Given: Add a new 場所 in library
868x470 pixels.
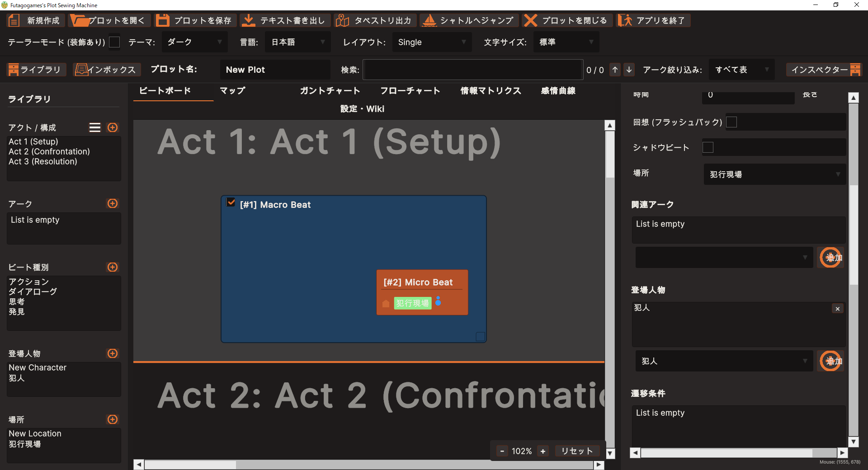Looking at the screenshot, I should point(113,419).
